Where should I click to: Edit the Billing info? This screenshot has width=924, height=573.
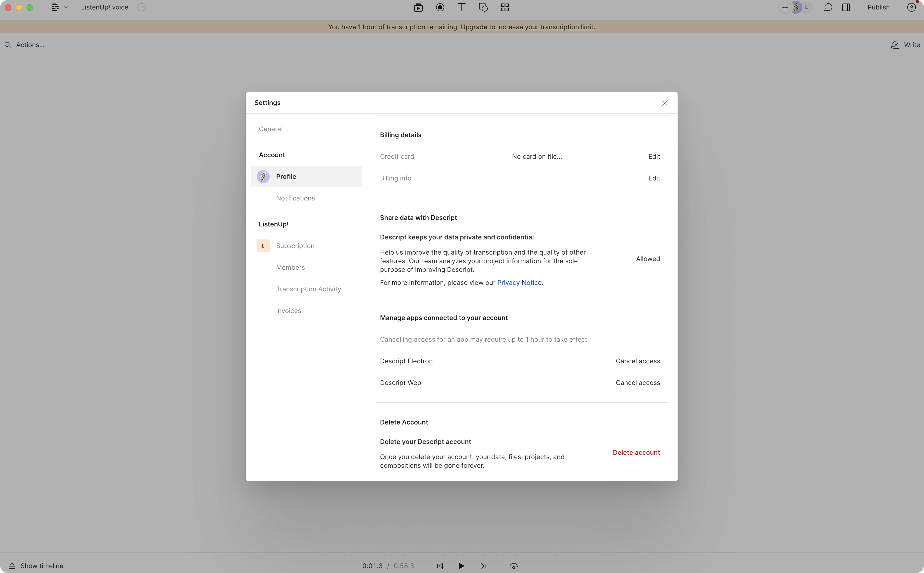[x=654, y=178]
